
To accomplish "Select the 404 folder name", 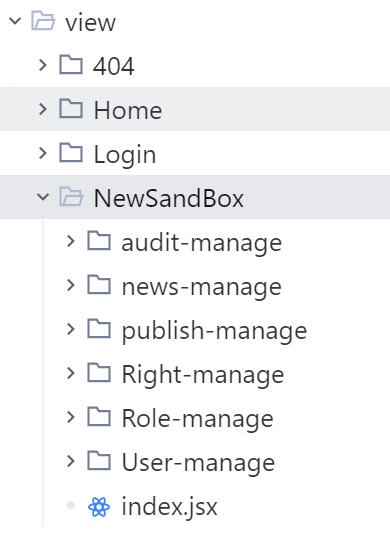I will [114, 66].
